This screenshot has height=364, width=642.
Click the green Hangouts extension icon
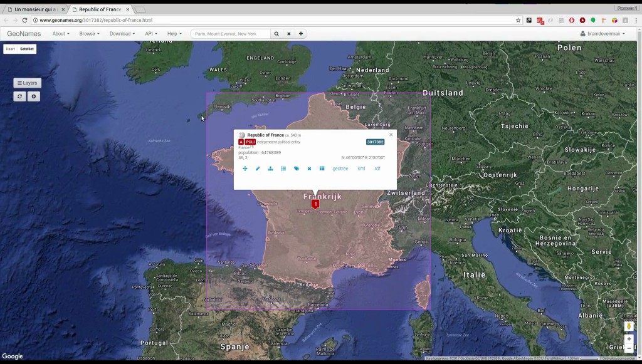[593, 20]
